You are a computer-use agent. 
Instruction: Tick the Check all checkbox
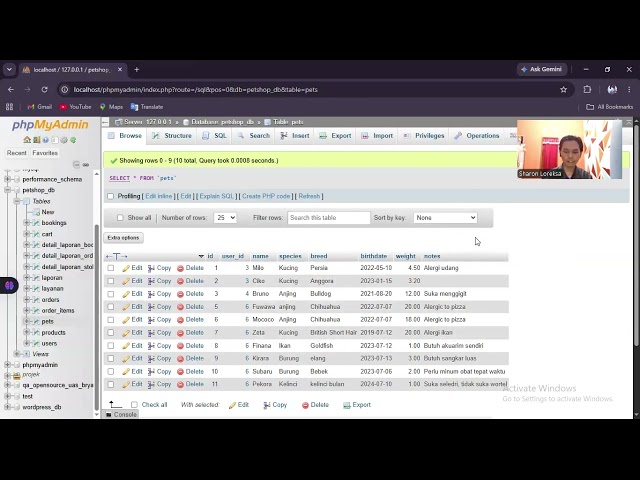(134, 404)
